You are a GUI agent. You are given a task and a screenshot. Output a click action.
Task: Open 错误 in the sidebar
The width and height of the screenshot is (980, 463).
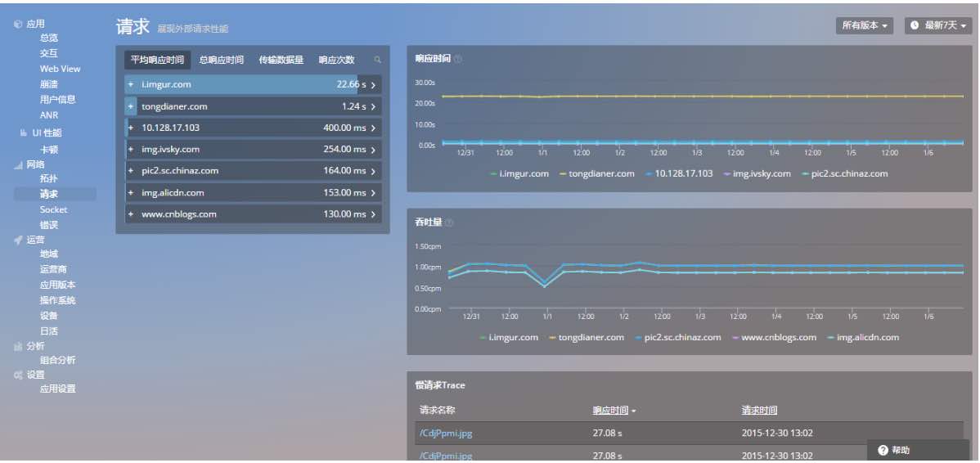[x=49, y=225]
